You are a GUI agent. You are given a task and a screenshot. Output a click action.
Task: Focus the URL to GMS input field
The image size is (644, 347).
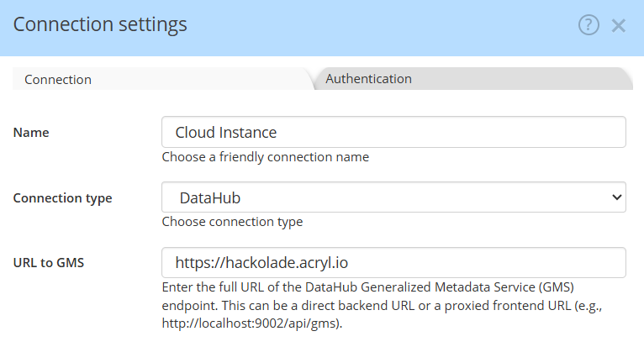pos(393,262)
